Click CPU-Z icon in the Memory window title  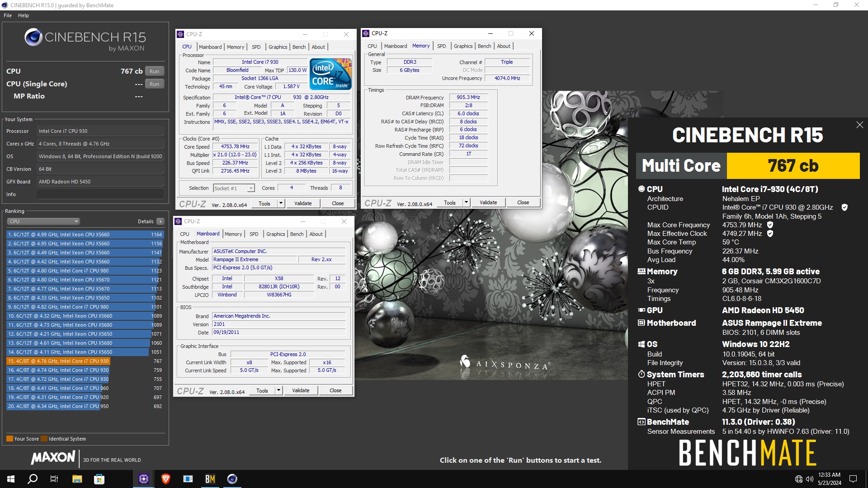(366, 33)
